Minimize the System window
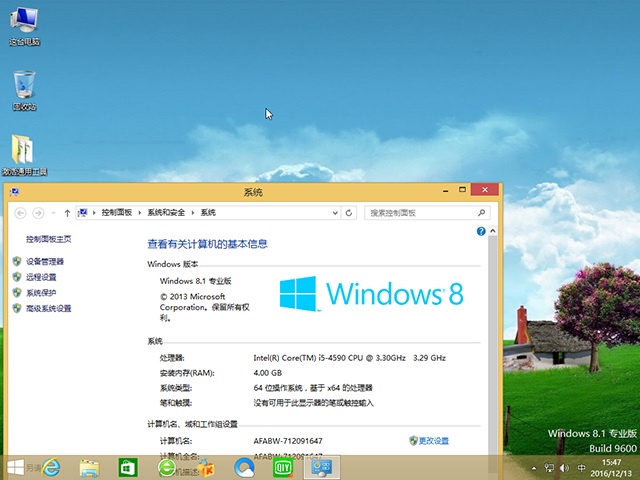This screenshot has height=480, width=640. tap(446, 190)
